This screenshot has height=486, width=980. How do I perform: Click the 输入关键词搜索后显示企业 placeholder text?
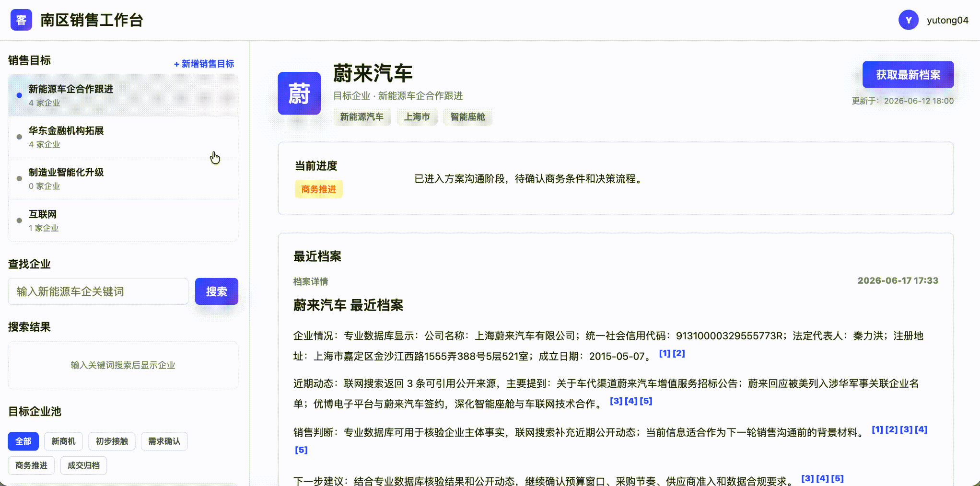tap(123, 365)
